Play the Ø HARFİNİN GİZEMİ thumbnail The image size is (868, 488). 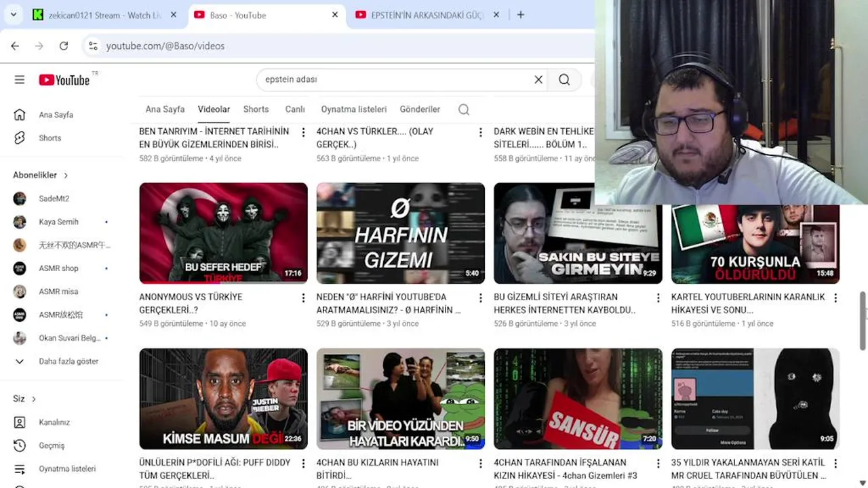tap(401, 233)
